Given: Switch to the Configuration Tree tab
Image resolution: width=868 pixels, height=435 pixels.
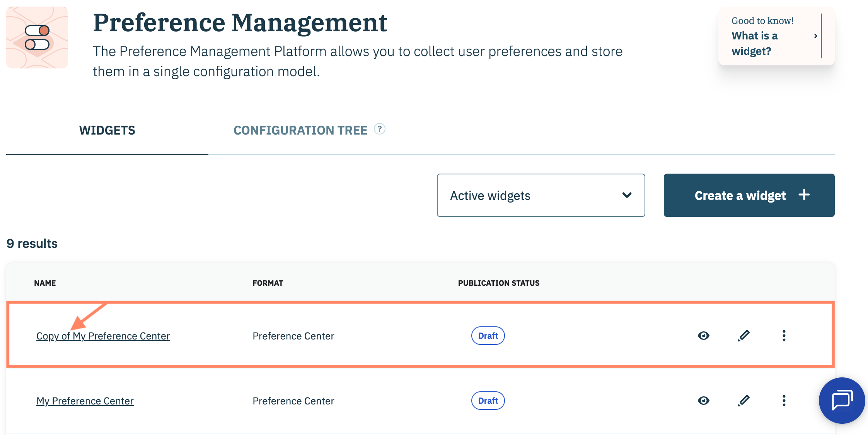Looking at the screenshot, I should coord(300,130).
